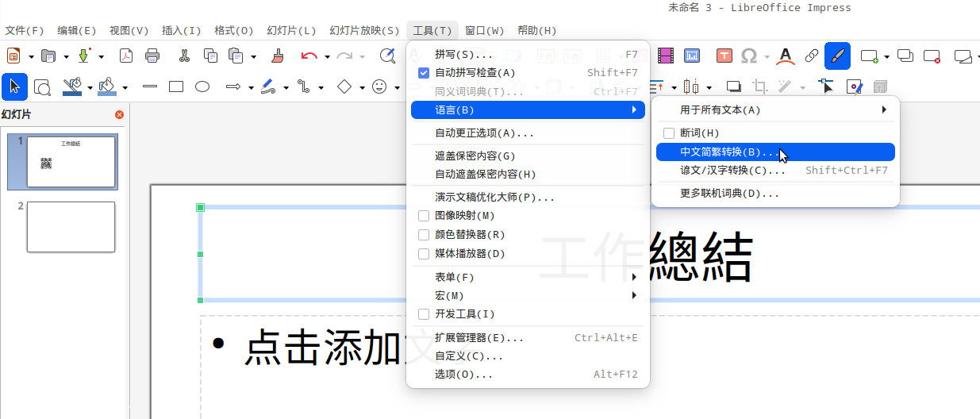
Task: Open the Save dropdown arrow
Action: (101, 56)
